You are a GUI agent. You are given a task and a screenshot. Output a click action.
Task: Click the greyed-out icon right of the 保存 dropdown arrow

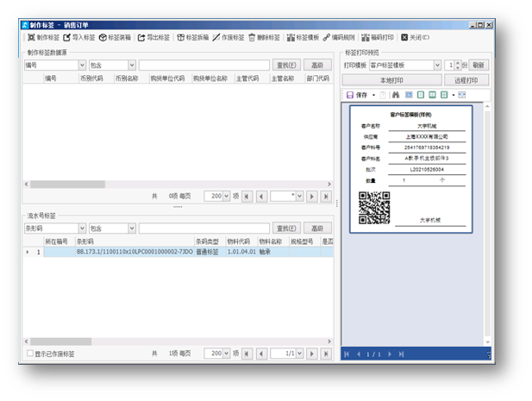click(383, 95)
